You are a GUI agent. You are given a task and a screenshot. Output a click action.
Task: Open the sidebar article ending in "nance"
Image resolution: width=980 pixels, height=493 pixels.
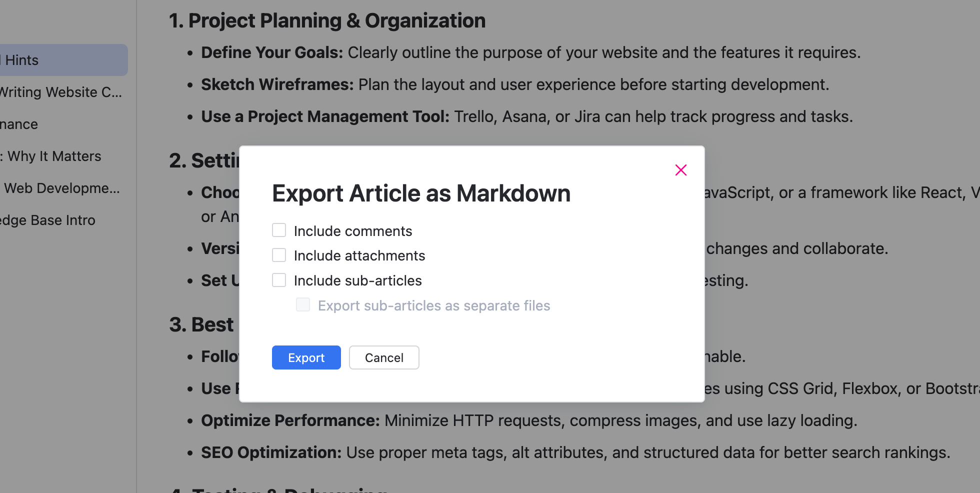19,124
